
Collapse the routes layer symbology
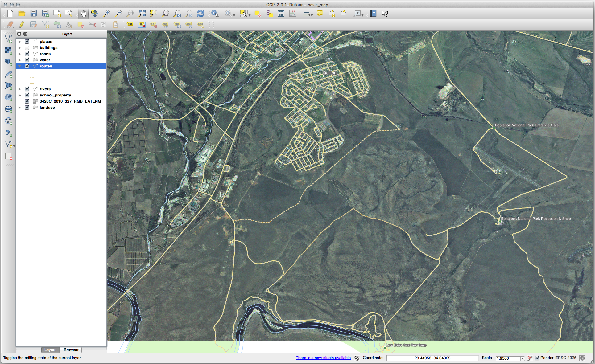[19, 66]
